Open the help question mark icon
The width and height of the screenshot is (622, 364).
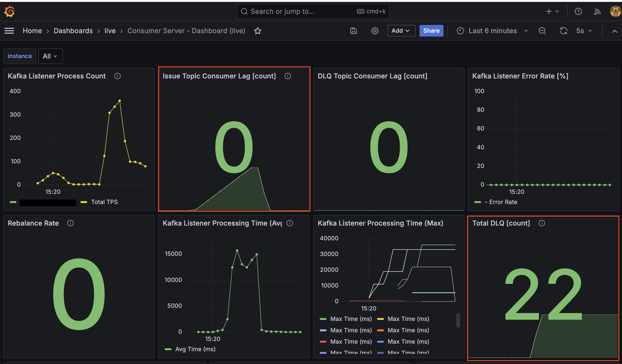[x=578, y=11]
